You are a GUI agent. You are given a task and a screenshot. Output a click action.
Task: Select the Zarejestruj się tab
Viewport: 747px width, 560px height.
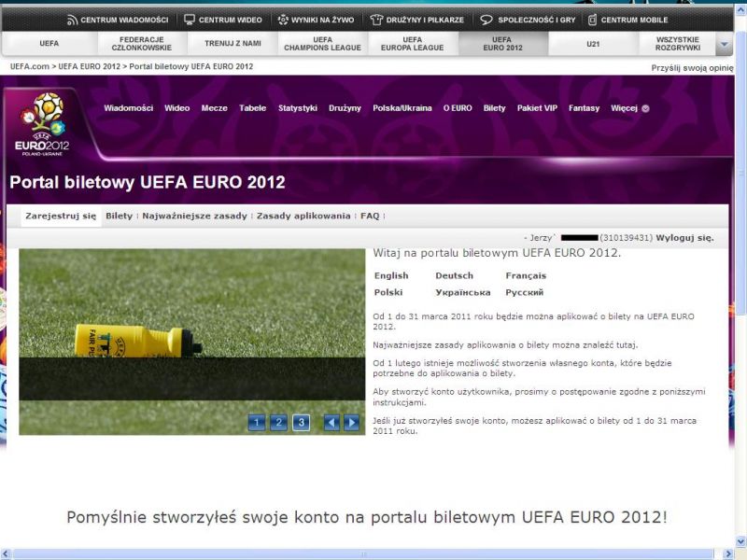[61, 217]
